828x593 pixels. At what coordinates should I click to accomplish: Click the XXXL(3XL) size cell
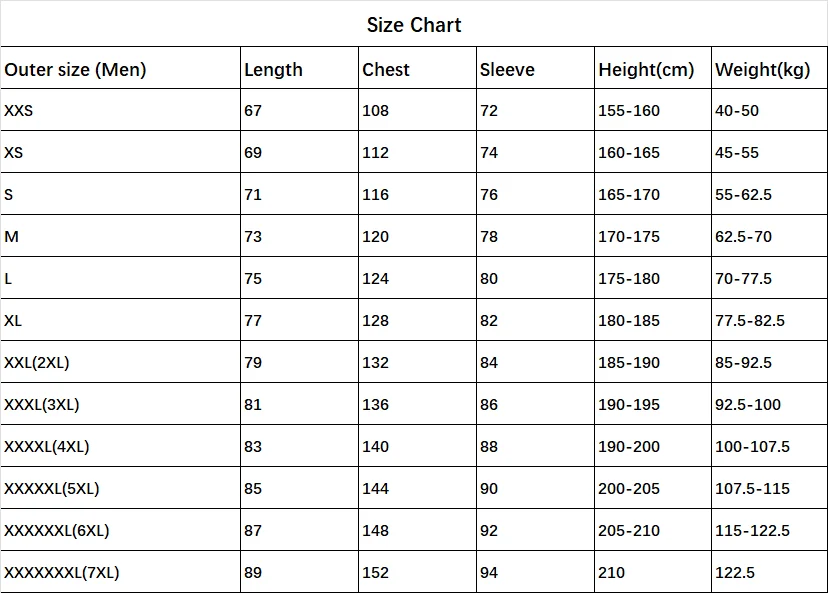[x=42, y=404]
